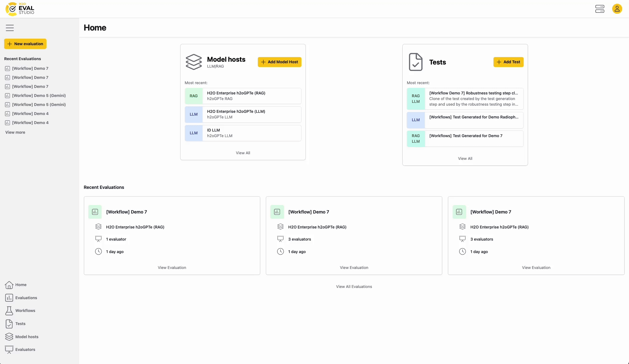Click Add Test button
Image resolution: width=629 pixels, height=364 pixels.
coord(508,62)
